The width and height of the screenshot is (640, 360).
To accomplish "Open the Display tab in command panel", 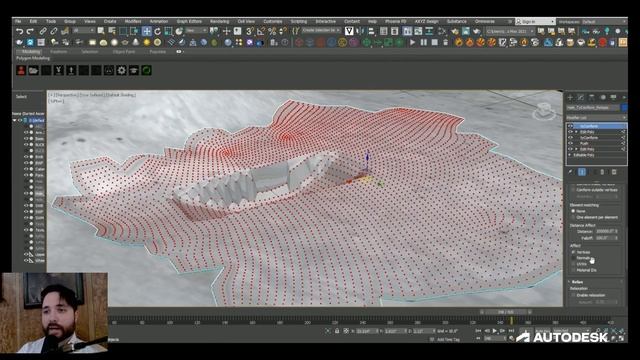I will tap(613, 97).
